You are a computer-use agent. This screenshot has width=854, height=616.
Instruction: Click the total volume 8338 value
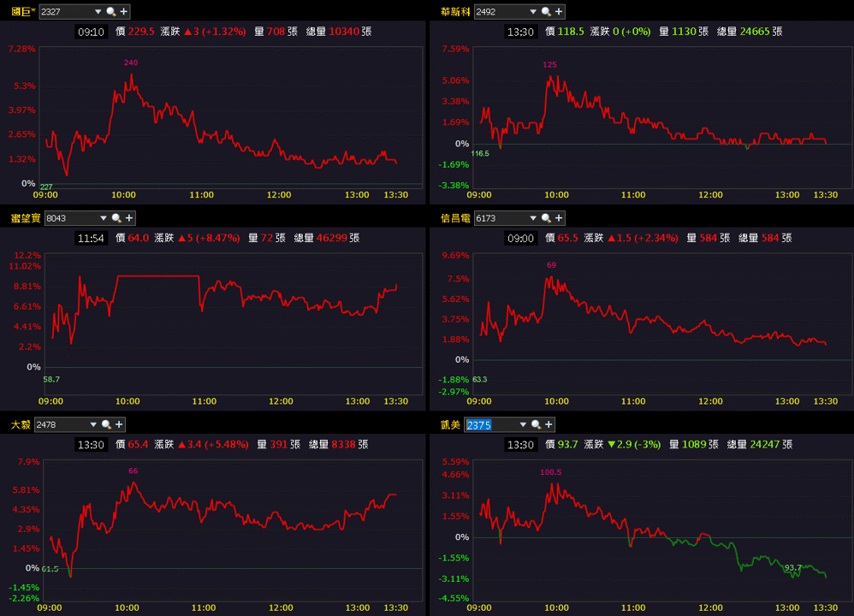coord(344,444)
